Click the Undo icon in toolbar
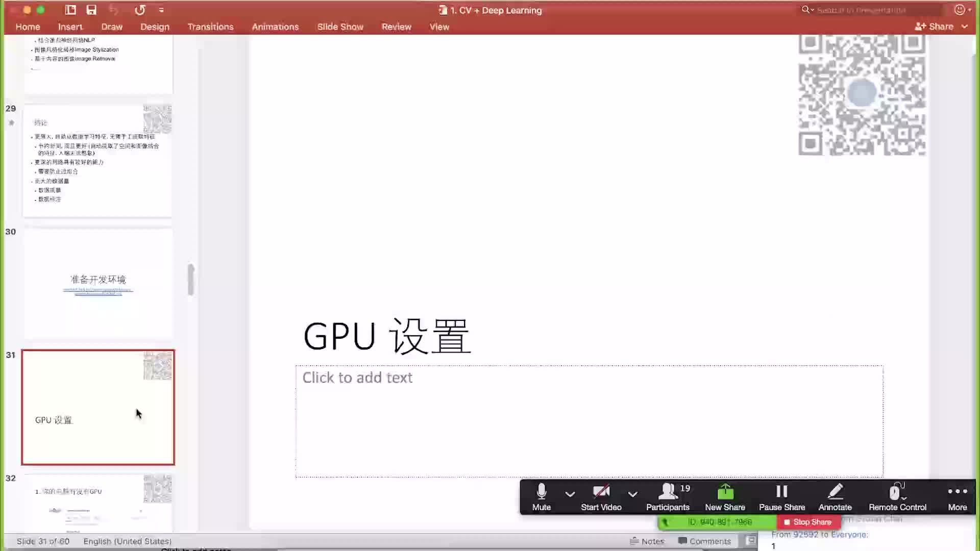Screen dimensions: 980x551 click(114, 10)
